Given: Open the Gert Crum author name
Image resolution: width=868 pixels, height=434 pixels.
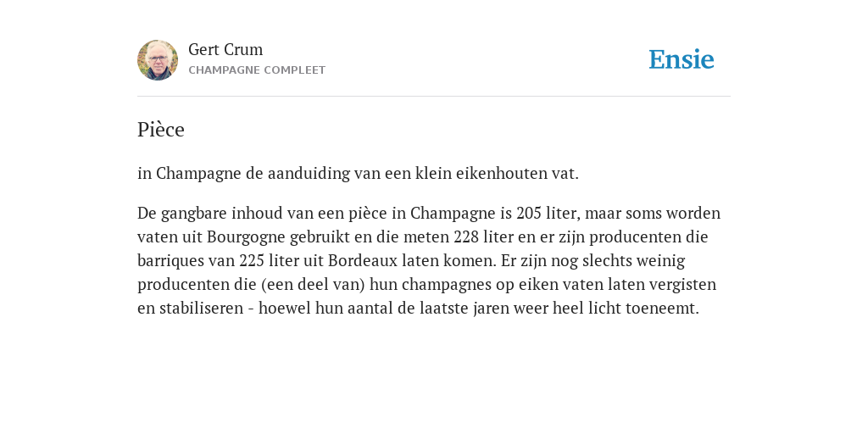Looking at the screenshot, I should coord(225,50).
